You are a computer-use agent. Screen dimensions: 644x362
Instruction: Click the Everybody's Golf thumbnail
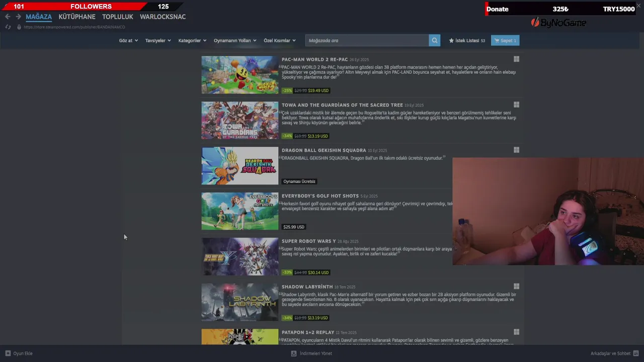point(240,211)
